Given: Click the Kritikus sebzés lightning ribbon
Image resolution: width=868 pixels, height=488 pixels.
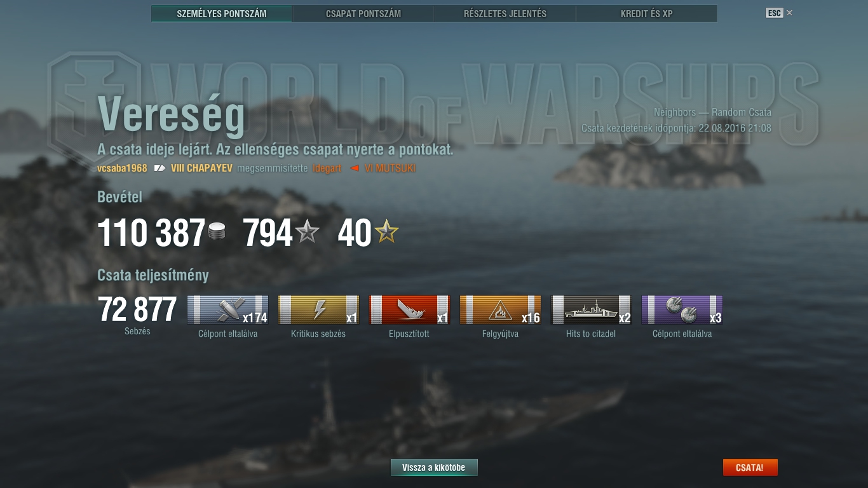Looking at the screenshot, I should [x=318, y=310].
